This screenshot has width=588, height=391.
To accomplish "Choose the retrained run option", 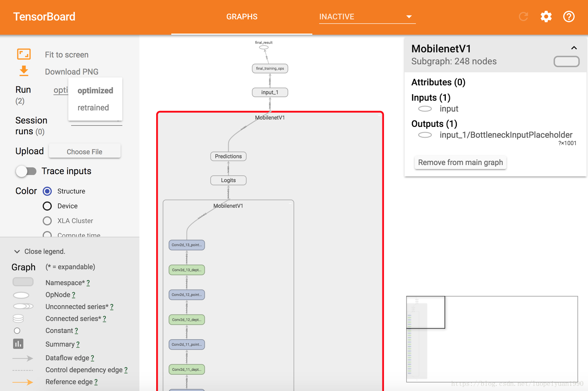I will tap(95, 108).
